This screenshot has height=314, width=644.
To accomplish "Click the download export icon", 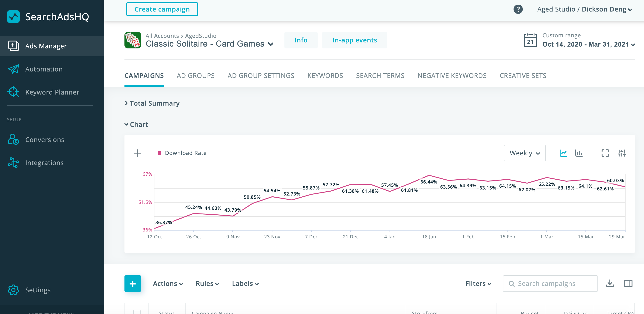I will [x=610, y=284].
